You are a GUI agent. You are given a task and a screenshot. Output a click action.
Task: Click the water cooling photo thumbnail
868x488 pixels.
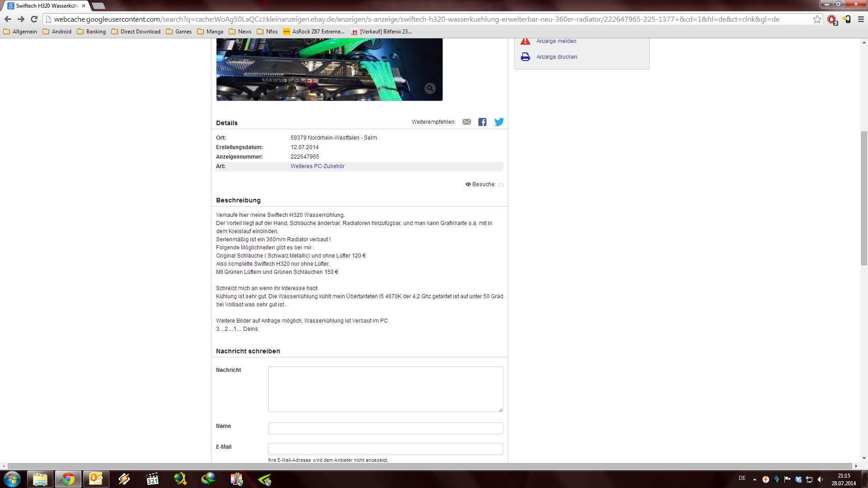[x=329, y=70]
